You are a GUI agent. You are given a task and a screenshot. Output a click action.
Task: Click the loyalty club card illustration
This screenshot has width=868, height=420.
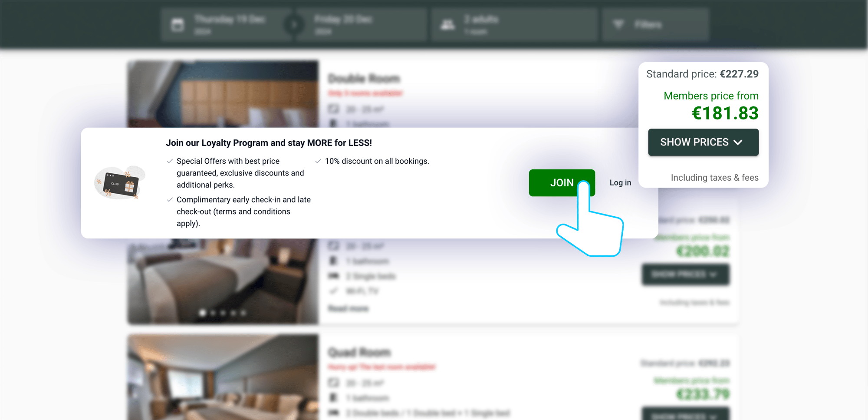(x=120, y=182)
